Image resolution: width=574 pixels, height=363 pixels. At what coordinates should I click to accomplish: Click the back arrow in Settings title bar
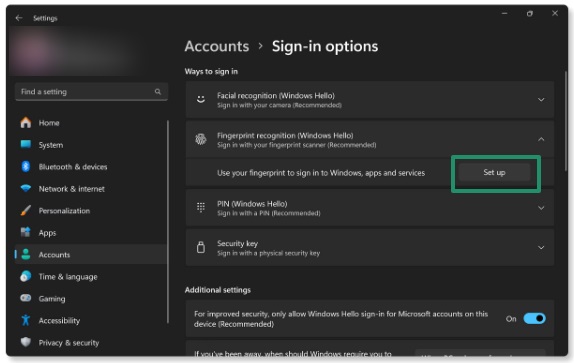(x=19, y=18)
